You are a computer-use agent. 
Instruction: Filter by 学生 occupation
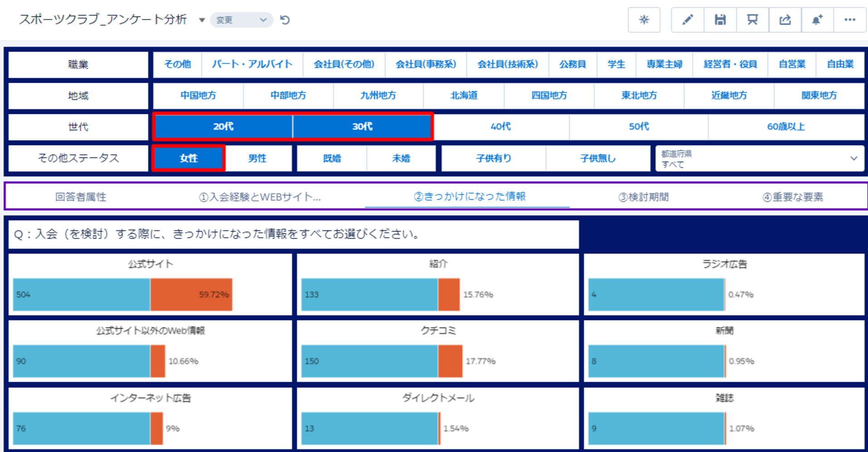pos(616,64)
